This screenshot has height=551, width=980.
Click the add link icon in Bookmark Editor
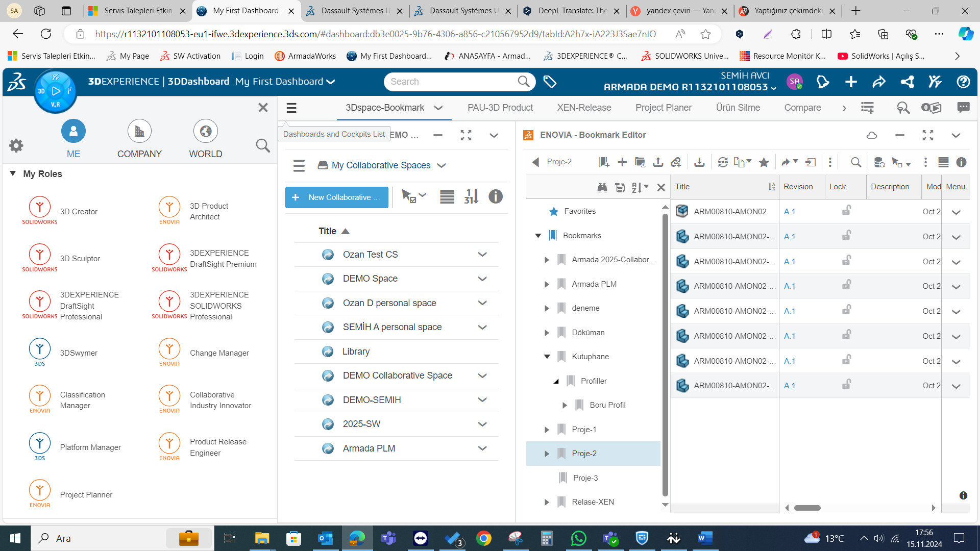tap(676, 162)
